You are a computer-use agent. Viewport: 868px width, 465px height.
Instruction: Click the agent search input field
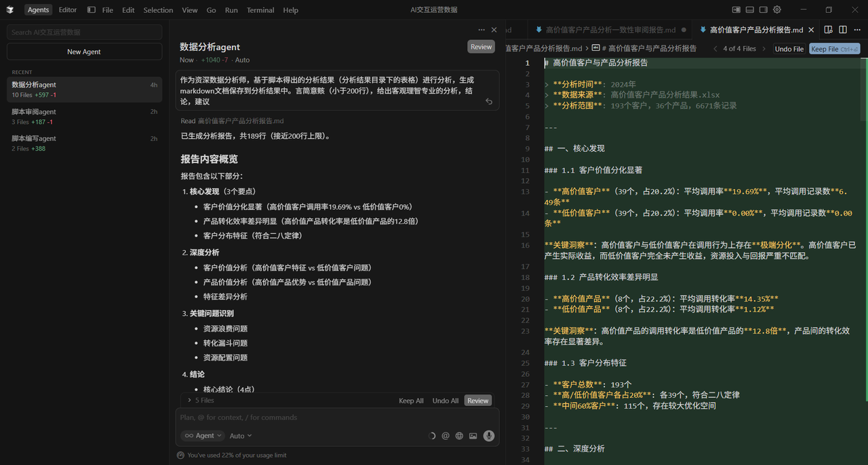point(84,32)
